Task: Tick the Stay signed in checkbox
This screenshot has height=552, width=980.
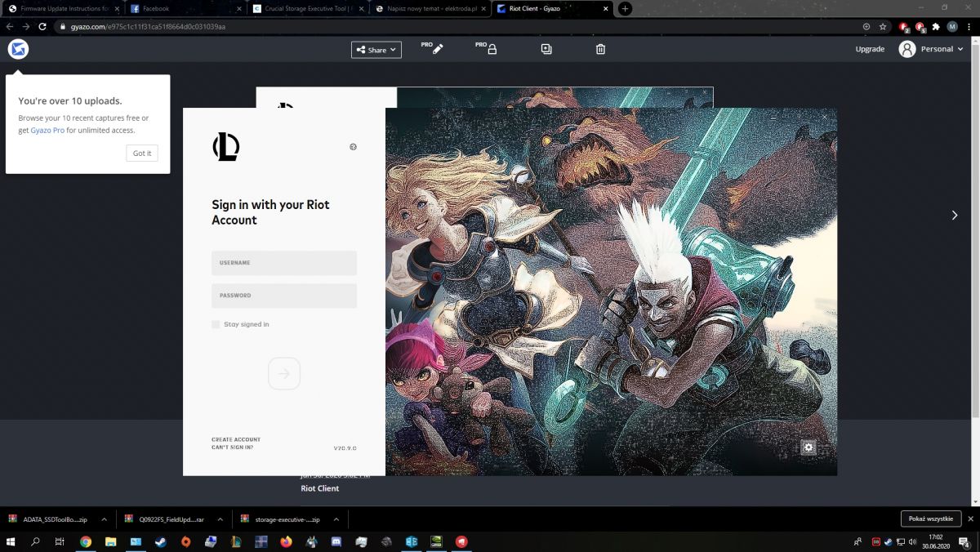Action: 216,324
